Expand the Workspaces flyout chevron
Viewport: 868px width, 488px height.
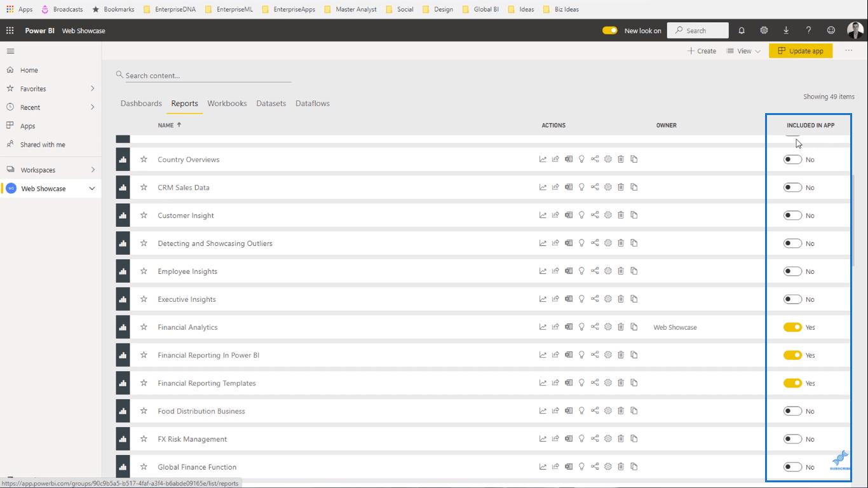pyautogui.click(x=92, y=170)
